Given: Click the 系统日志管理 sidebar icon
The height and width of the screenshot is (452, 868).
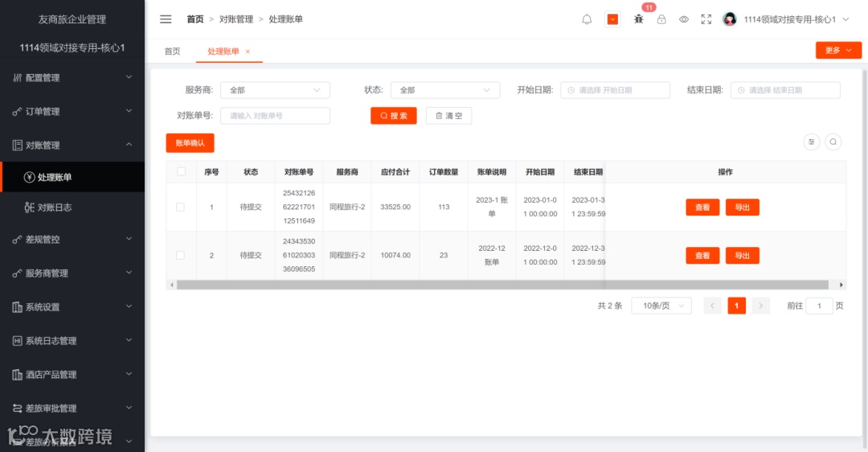Looking at the screenshot, I should tap(17, 341).
